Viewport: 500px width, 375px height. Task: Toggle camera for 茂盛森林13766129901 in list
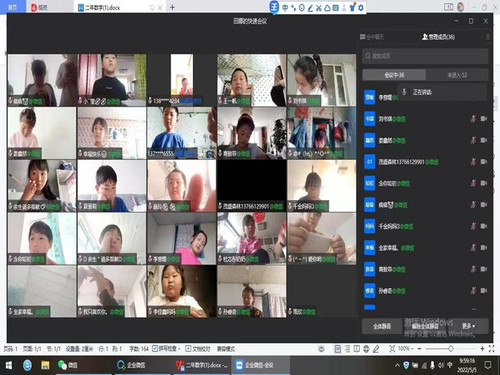pos(483,162)
